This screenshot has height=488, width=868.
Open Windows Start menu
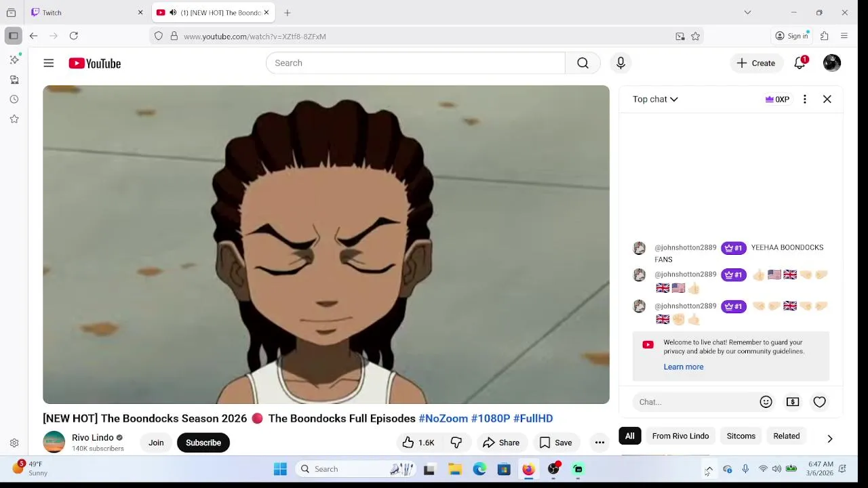[x=280, y=469]
